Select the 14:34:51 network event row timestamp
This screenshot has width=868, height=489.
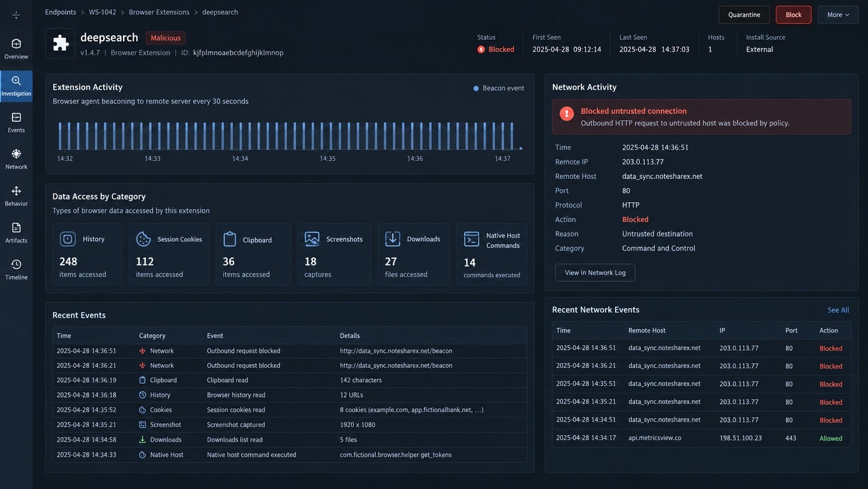[586, 419]
